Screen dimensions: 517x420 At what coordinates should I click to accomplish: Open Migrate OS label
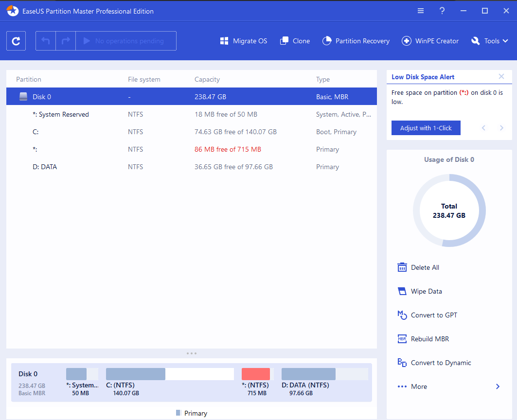coord(250,41)
